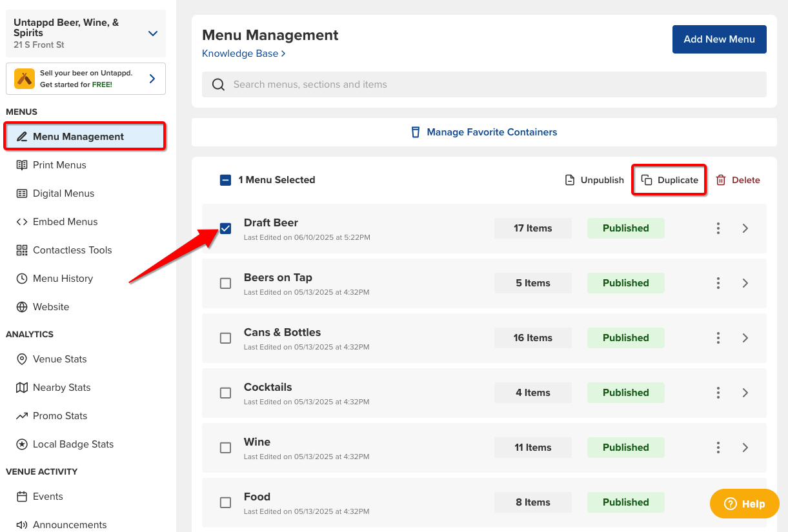Expand the venue selector dropdown

point(153,34)
